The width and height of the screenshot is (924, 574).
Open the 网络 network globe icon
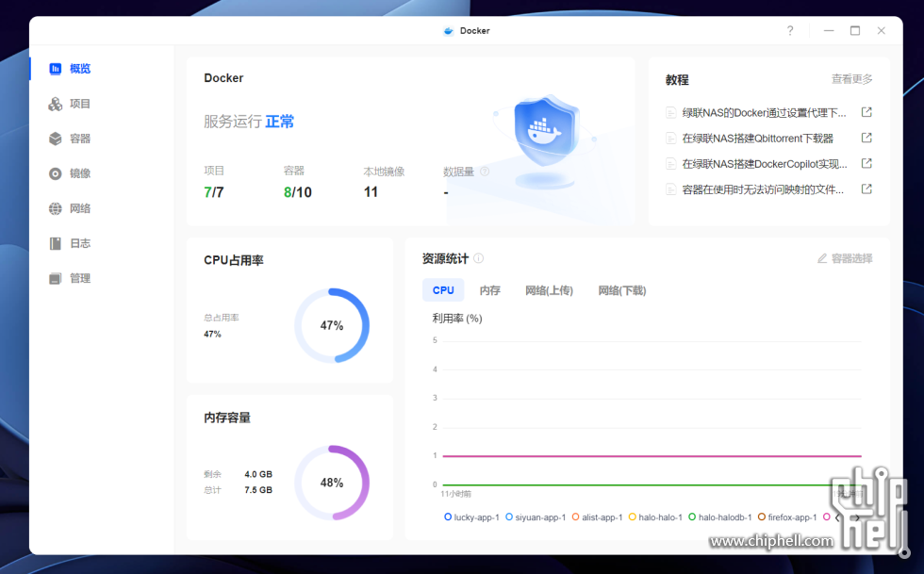coord(55,208)
